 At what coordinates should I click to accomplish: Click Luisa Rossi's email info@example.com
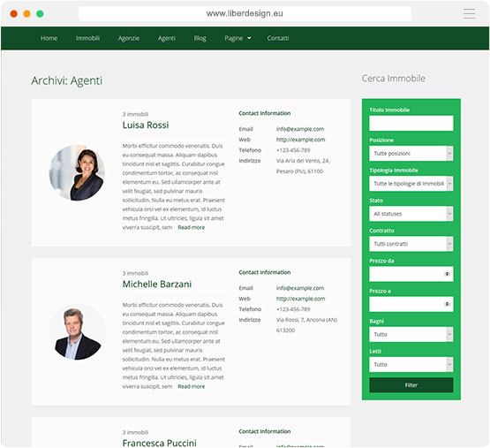[x=300, y=129]
